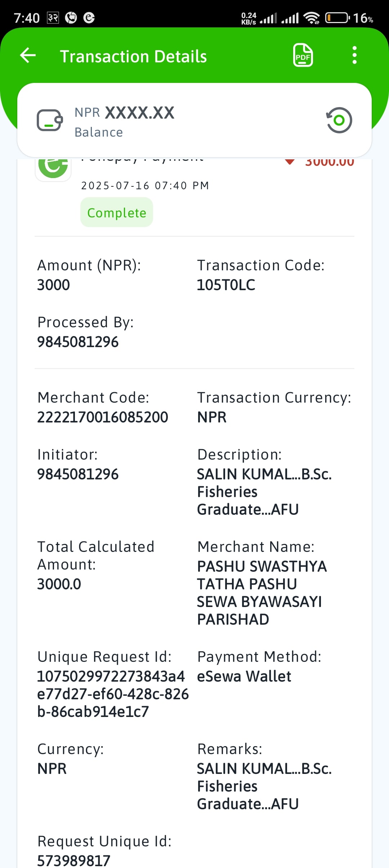Tap the wallet icon beside Balance
This screenshot has height=868, width=389.
coord(50,120)
